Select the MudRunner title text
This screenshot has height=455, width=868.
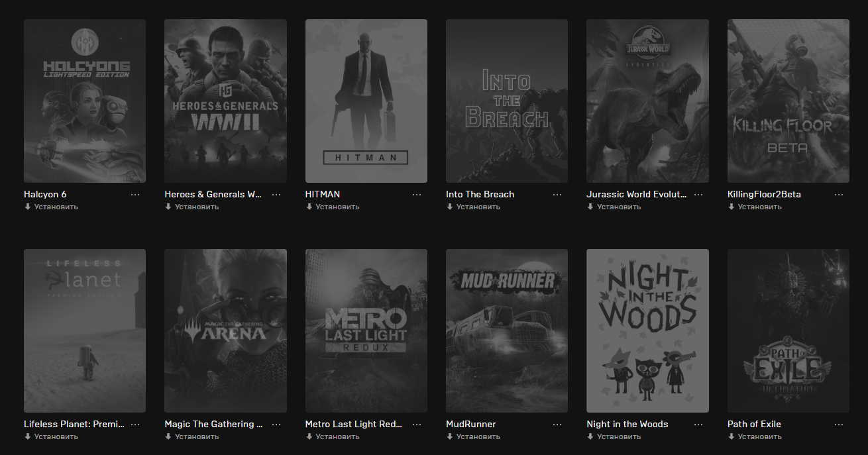(471, 424)
